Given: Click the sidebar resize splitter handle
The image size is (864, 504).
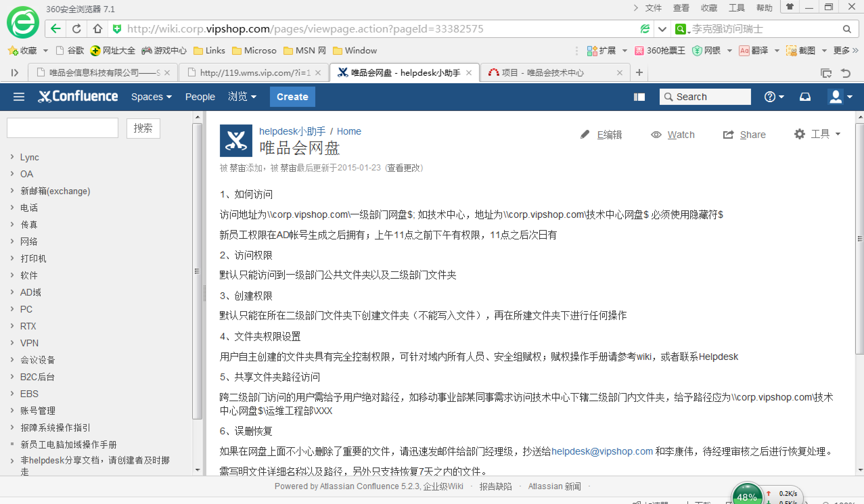Looking at the screenshot, I should coord(205,293).
